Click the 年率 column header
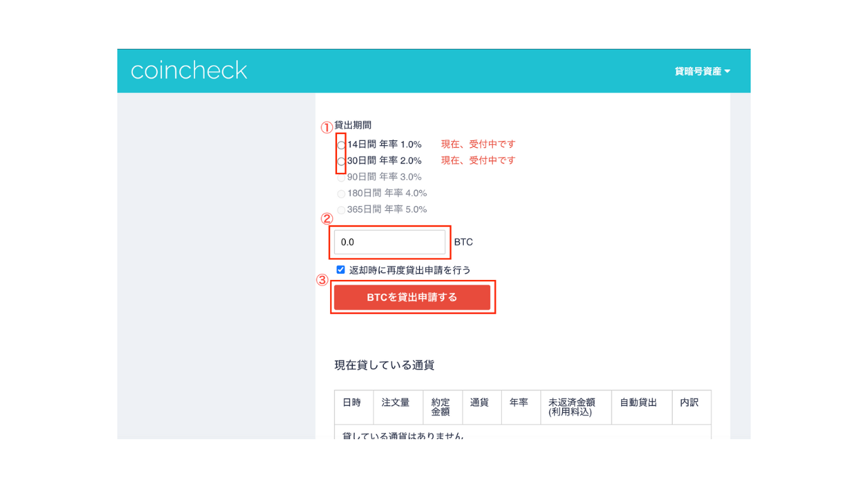Screen dimensions: 868x488 tap(519, 402)
